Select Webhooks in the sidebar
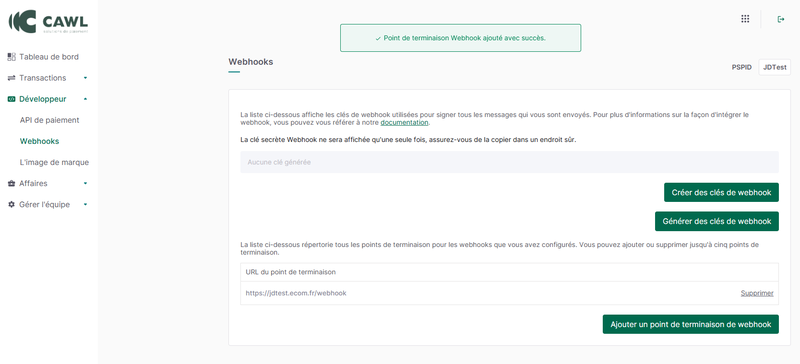 point(39,141)
